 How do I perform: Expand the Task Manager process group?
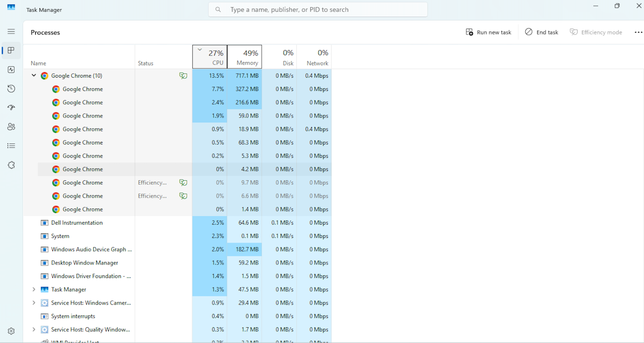pyautogui.click(x=34, y=289)
